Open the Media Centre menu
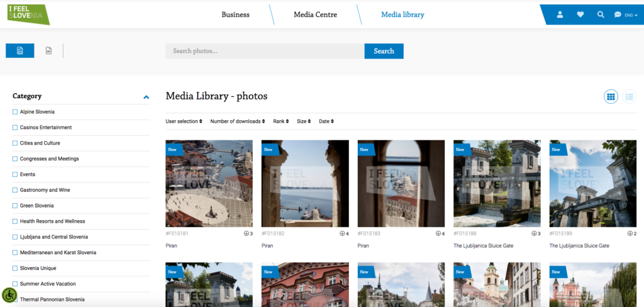 315,15
